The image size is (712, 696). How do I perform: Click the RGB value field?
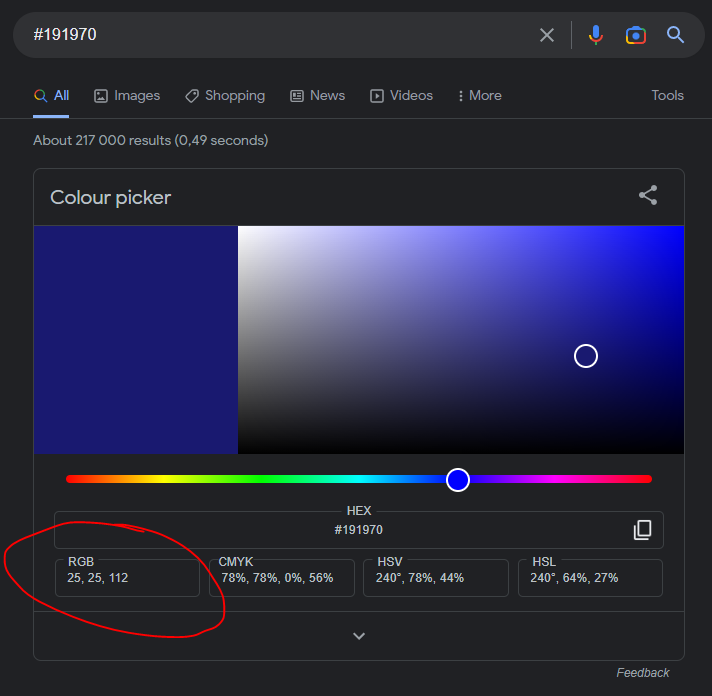[x=127, y=578]
